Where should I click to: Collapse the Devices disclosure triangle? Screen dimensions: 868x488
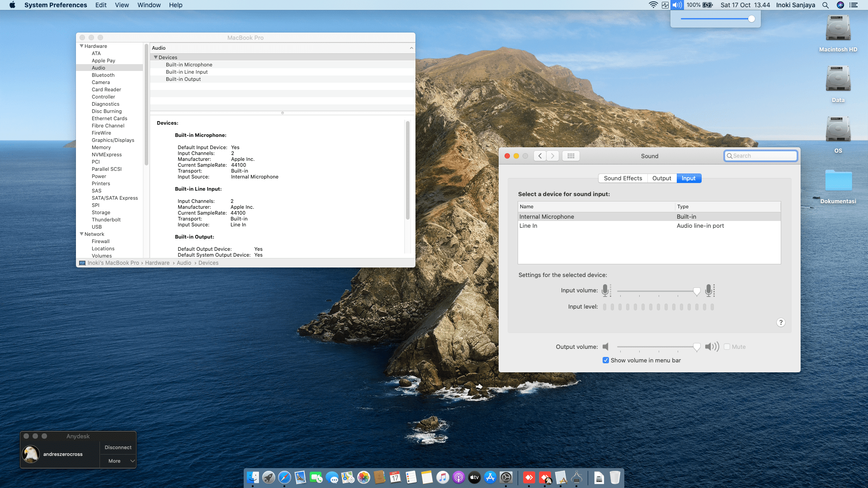tap(156, 57)
